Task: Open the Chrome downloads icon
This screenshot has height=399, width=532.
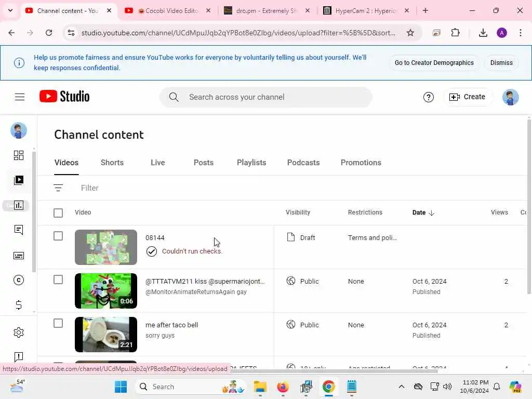Action: [x=483, y=33]
